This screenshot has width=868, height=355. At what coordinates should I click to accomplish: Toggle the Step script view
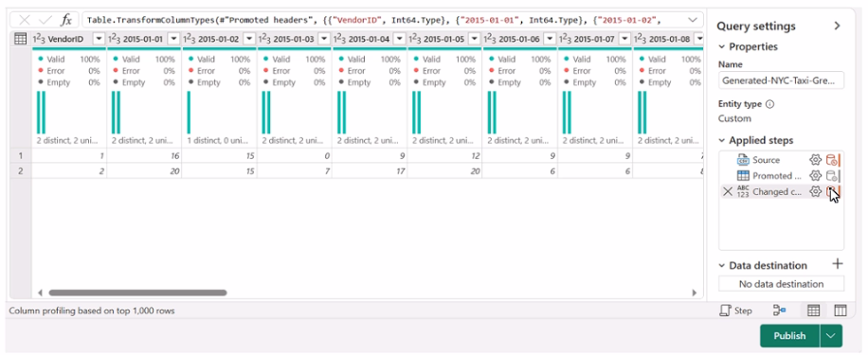[735, 311]
